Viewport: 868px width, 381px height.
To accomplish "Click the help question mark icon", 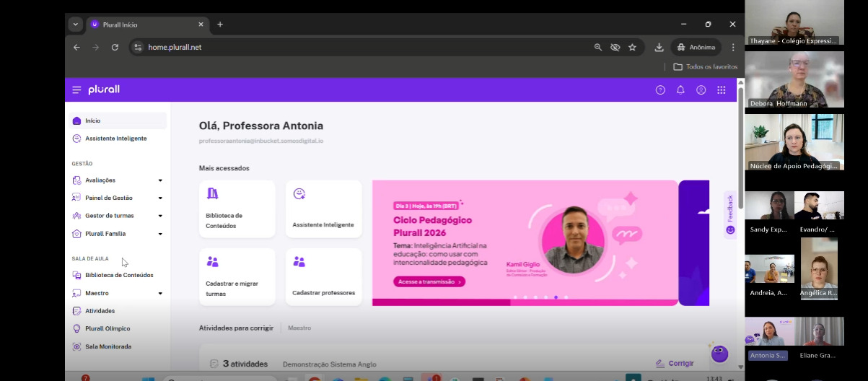I will pos(659,90).
